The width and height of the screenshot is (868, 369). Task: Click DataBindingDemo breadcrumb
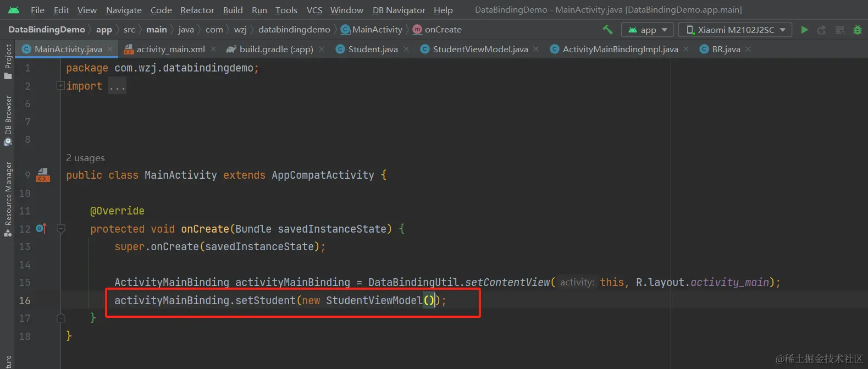[47, 30]
